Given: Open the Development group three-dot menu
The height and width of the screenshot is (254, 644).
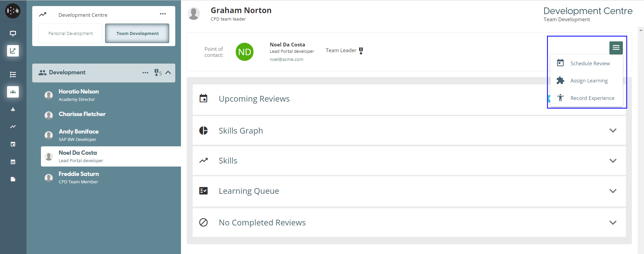Looking at the screenshot, I should (x=145, y=73).
